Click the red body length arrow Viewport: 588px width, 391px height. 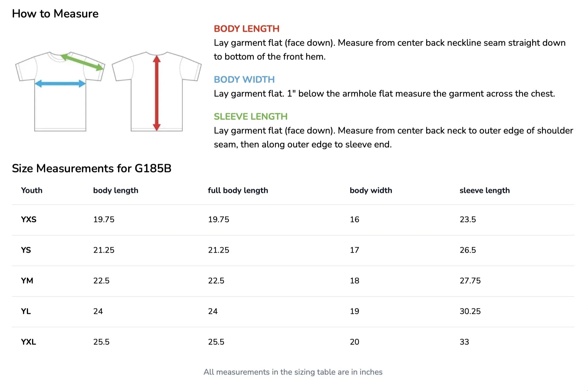coord(157,93)
